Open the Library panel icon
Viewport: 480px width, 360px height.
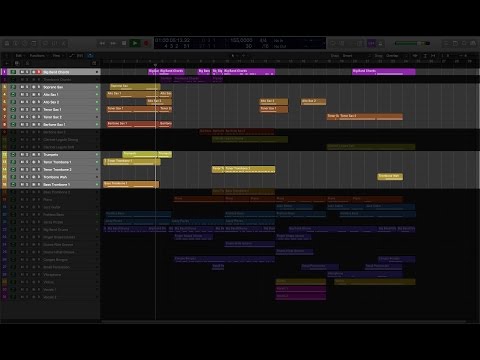tap(7, 43)
